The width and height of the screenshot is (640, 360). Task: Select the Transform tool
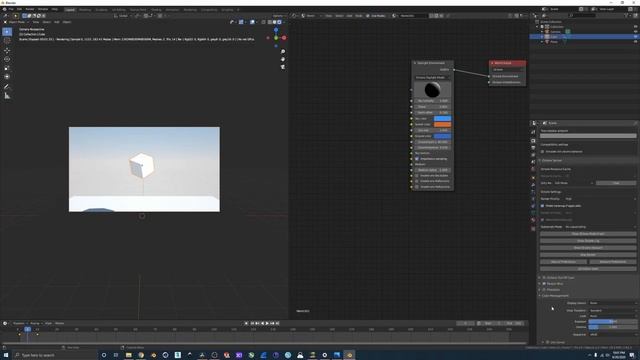tap(7, 76)
